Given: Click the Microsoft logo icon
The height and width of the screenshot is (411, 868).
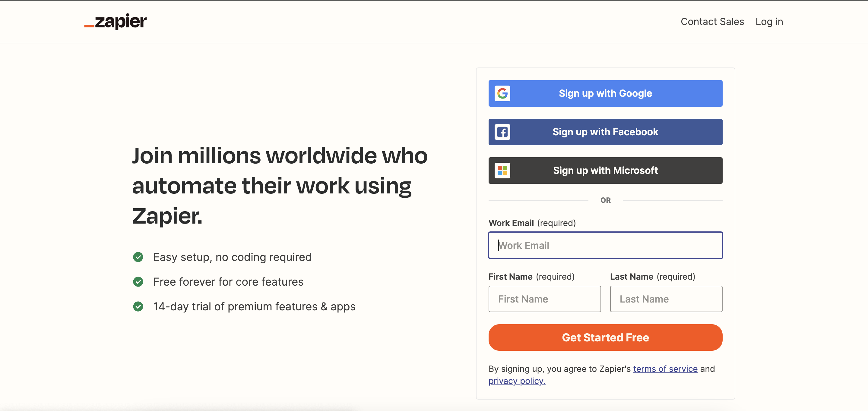Looking at the screenshot, I should pos(502,170).
